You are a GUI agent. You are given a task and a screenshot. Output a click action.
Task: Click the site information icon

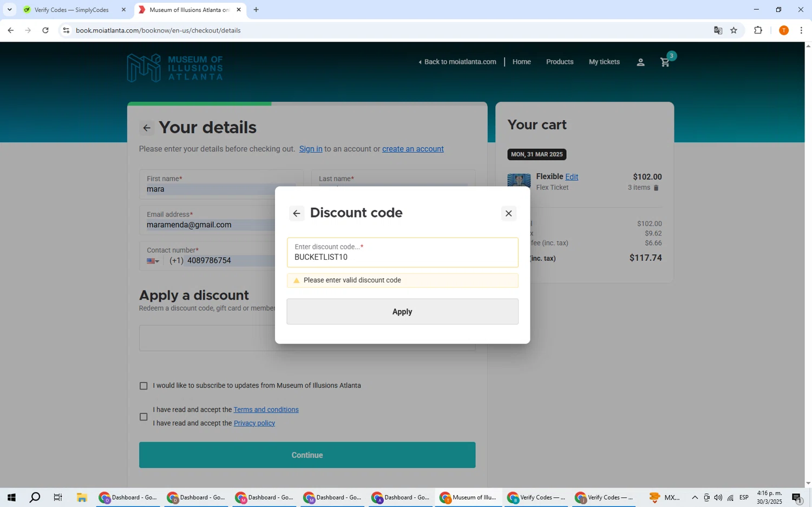[x=66, y=30]
